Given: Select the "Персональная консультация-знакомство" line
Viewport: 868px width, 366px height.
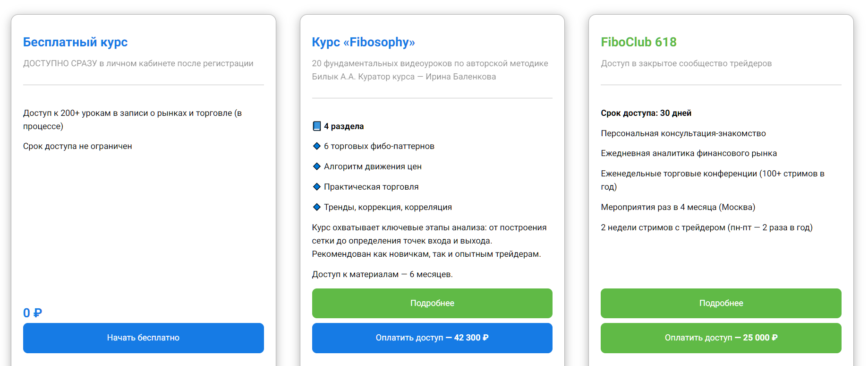Looking at the screenshot, I should click(683, 133).
